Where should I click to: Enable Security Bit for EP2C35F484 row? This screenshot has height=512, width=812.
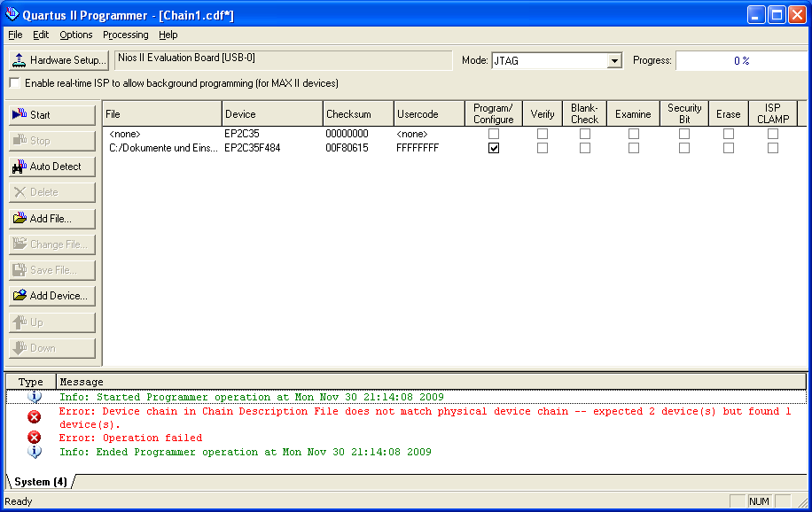[684, 148]
